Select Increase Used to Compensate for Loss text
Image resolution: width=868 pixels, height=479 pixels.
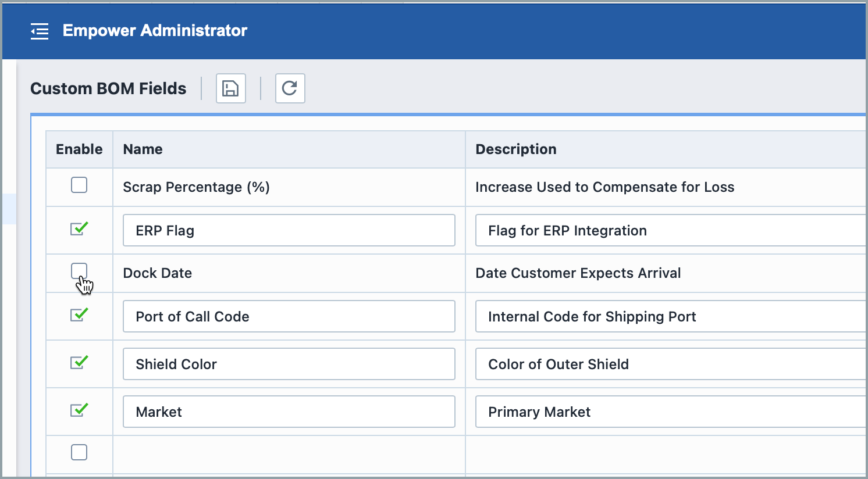[x=604, y=187]
